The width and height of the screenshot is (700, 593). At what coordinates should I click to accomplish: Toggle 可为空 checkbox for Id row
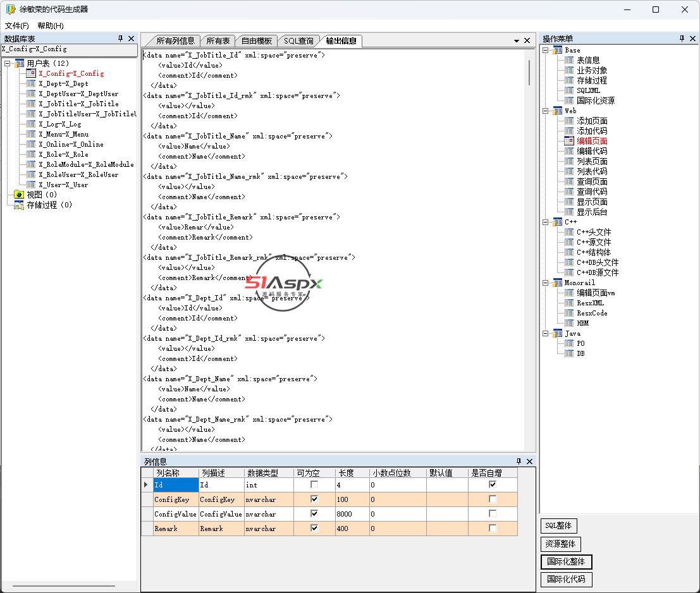pyautogui.click(x=314, y=484)
